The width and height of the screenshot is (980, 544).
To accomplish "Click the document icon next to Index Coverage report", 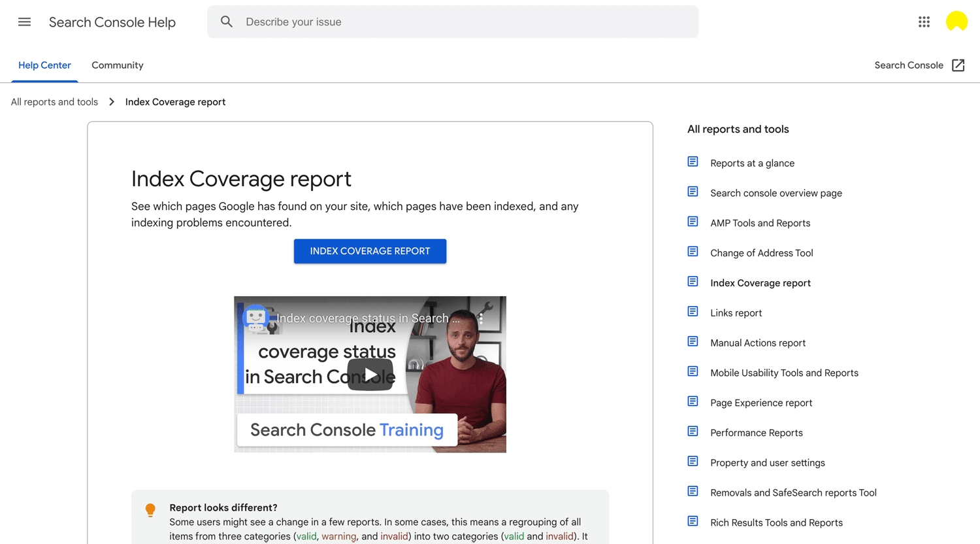I will [x=693, y=282].
